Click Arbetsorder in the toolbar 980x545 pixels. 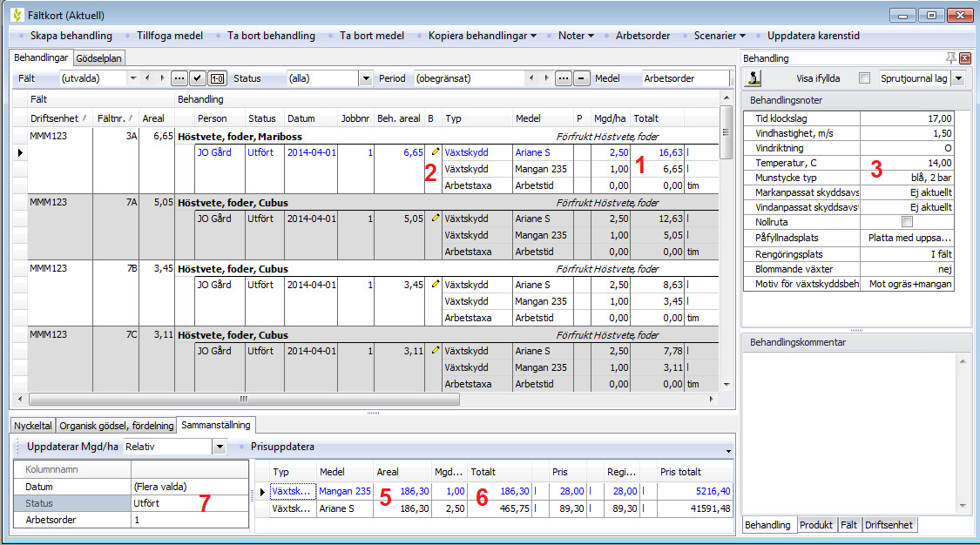click(643, 36)
